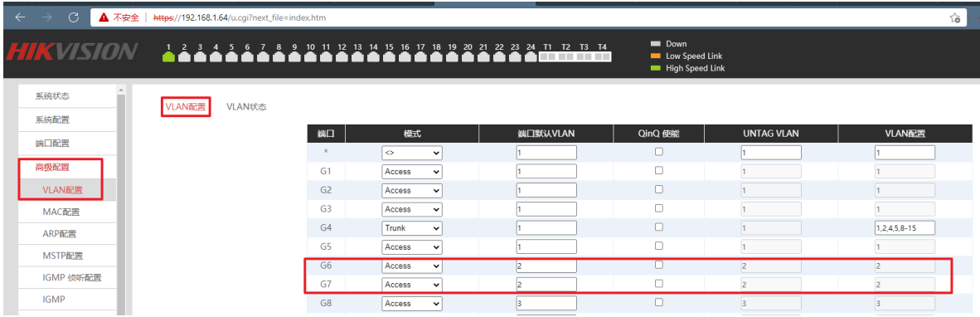Image resolution: width=980 pixels, height=317 pixels.
Task: Click port 24 icon in panel
Action: click(531, 57)
